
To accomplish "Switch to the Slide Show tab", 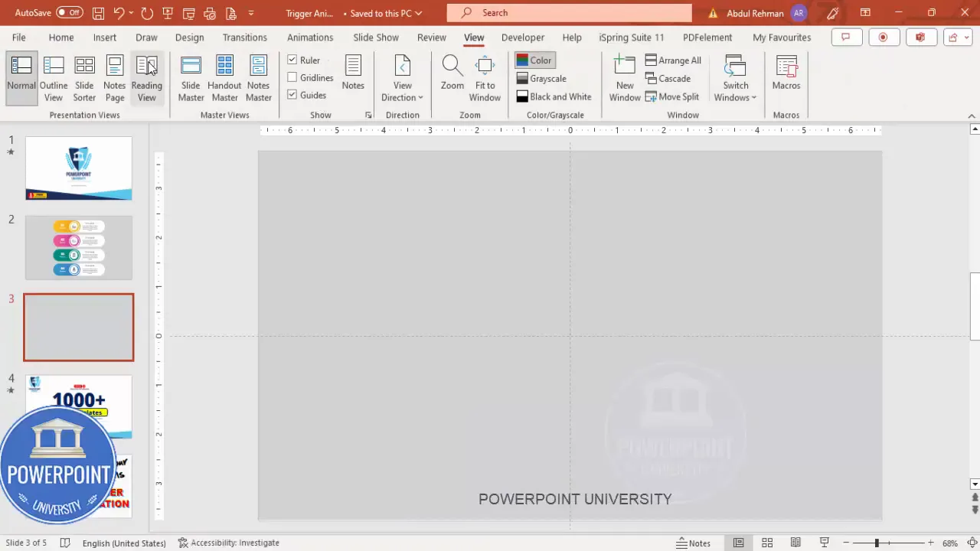I will [376, 37].
